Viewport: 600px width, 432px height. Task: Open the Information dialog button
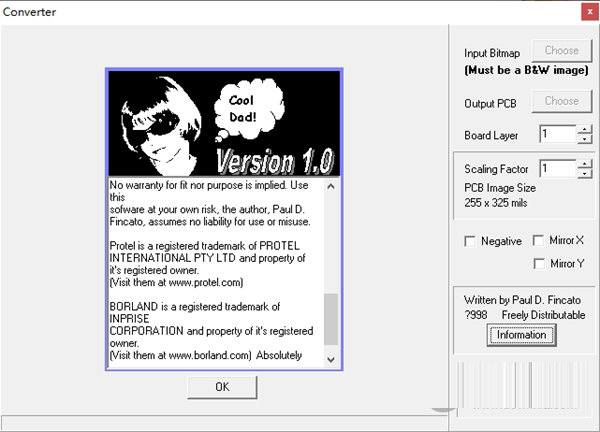click(x=521, y=335)
